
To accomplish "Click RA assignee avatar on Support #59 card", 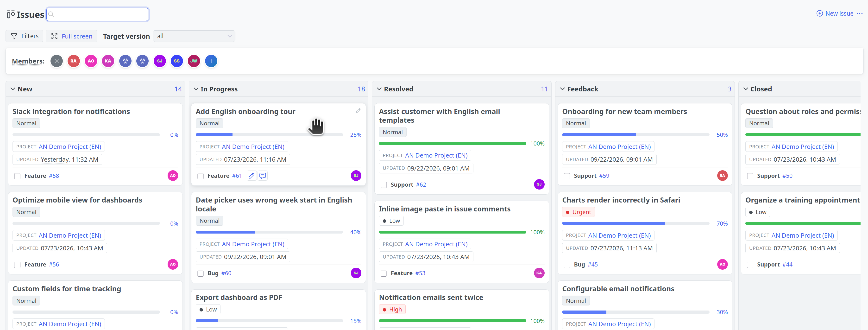I will click(x=722, y=176).
